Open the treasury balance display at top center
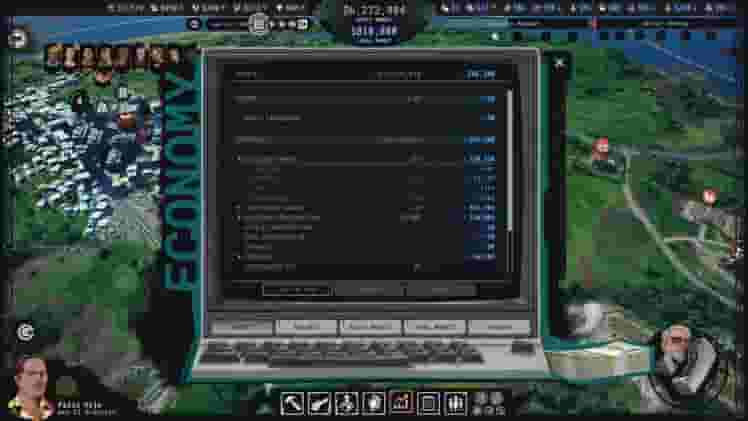748x421 pixels. click(x=374, y=10)
